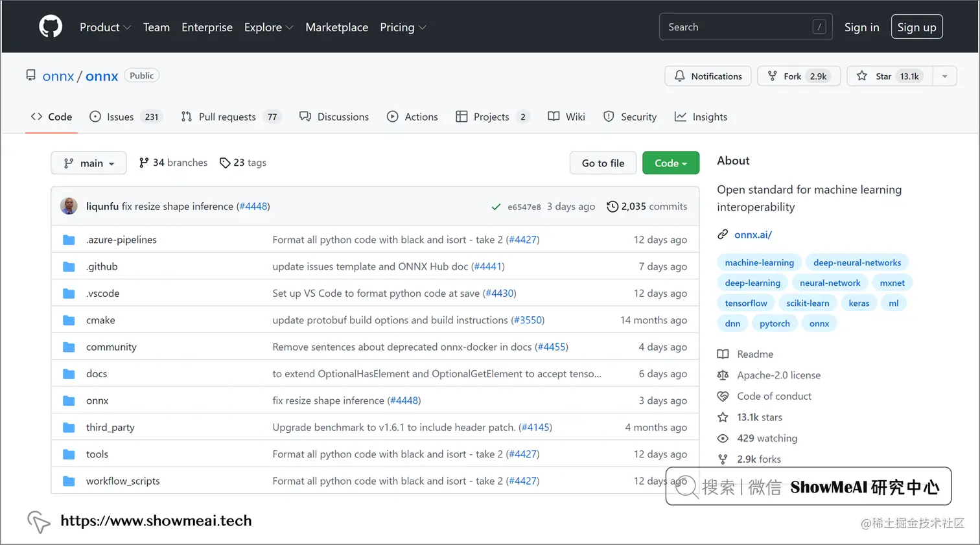Switch to the Discussions tab
Viewport: 980px width, 545px height.
click(334, 117)
